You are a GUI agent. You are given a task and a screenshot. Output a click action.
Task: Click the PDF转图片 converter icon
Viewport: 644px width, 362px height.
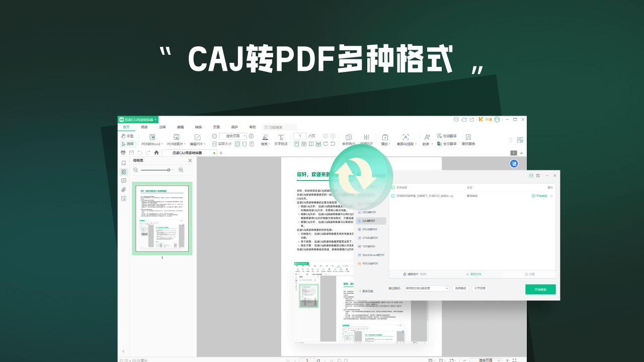[176, 137]
